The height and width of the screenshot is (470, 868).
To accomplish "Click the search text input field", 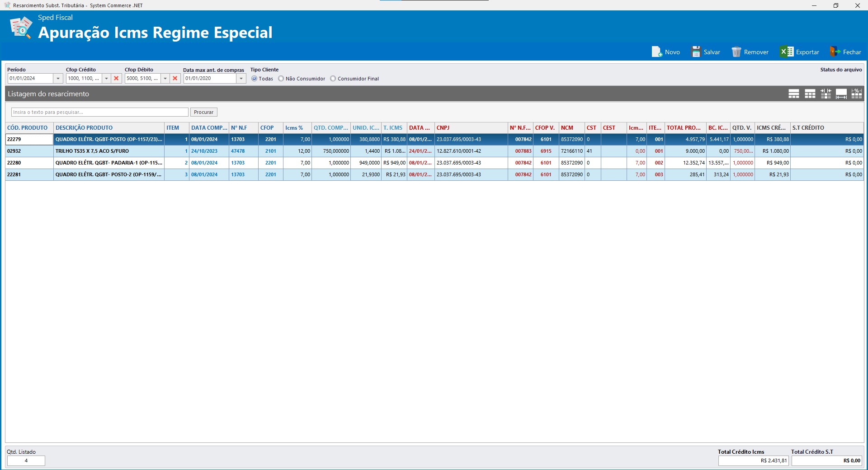I will tap(99, 112).
